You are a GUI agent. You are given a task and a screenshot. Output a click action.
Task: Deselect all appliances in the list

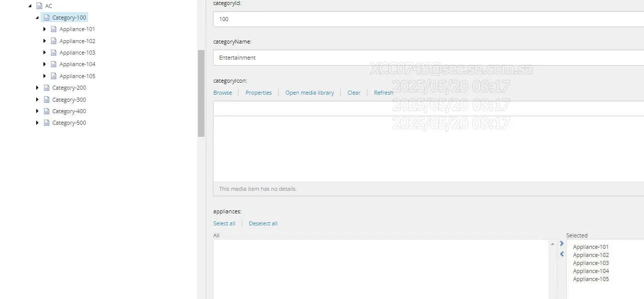263,223
